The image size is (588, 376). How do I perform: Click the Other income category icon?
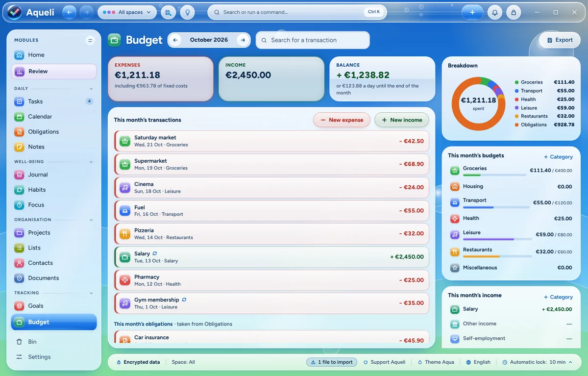coord(455,324)
